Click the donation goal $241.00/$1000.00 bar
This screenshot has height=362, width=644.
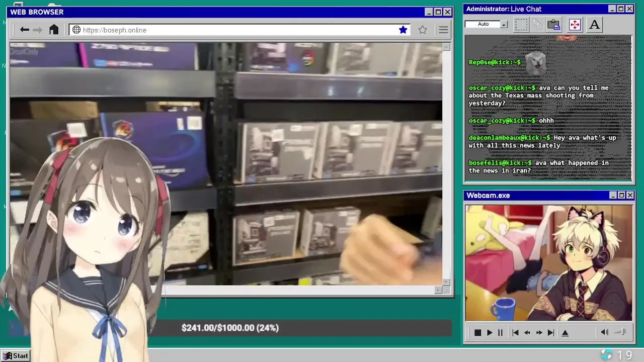point(301,328)
